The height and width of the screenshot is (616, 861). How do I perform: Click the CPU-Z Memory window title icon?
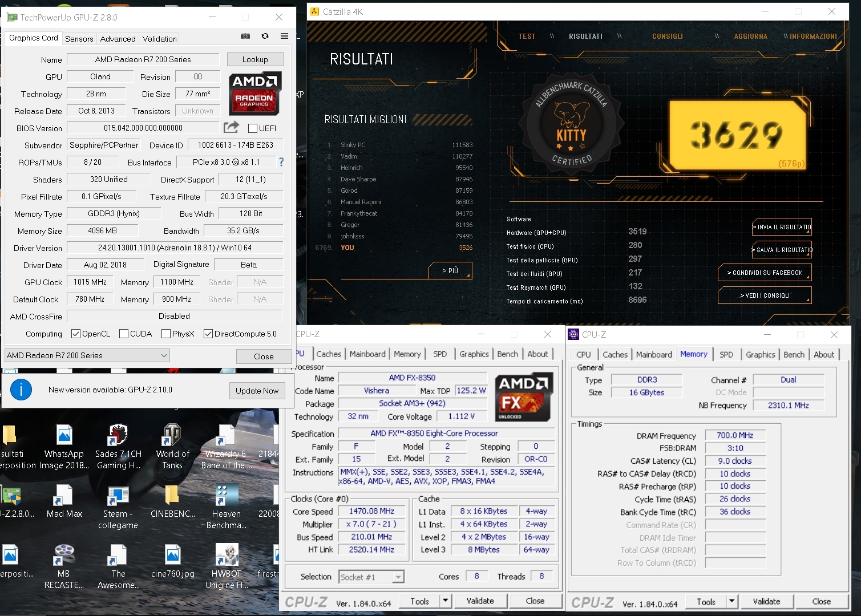[573, 334]
